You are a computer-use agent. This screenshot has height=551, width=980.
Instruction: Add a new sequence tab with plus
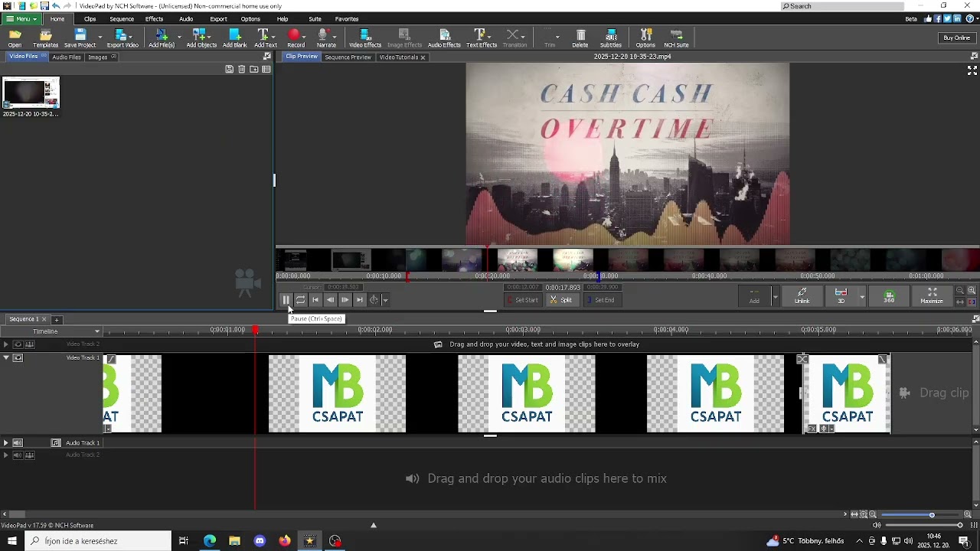pos(57,319)
